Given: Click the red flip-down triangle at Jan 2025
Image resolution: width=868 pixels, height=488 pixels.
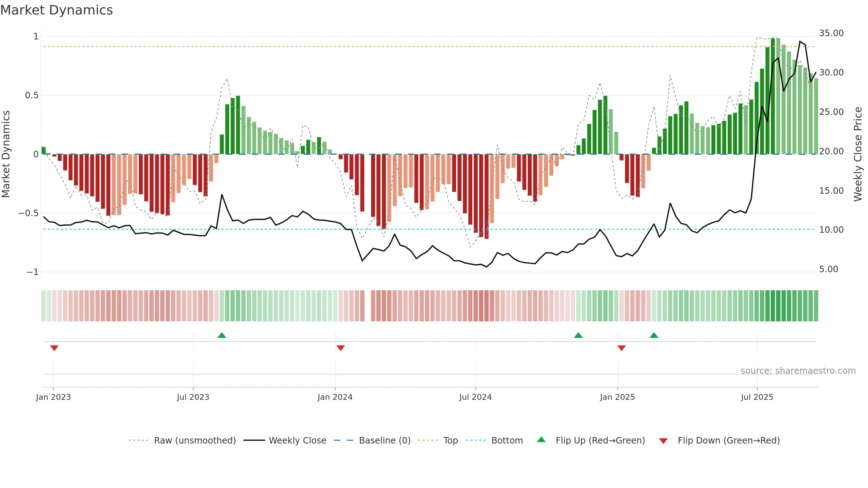Looking at the screenshot, I should 622,348.
